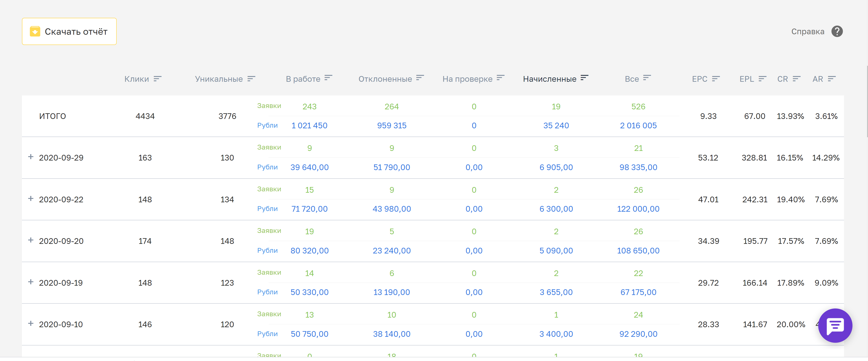
Task: Open the Справка help link
Action: point(807,31)
